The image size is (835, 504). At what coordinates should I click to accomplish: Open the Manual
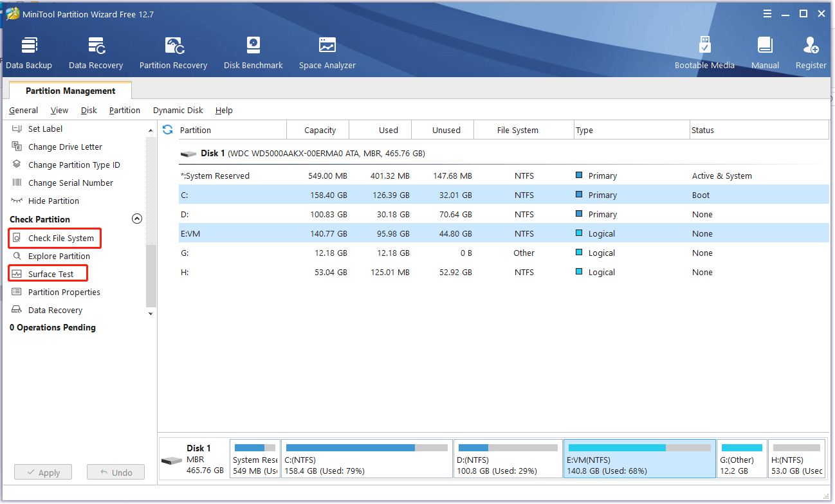765,54
